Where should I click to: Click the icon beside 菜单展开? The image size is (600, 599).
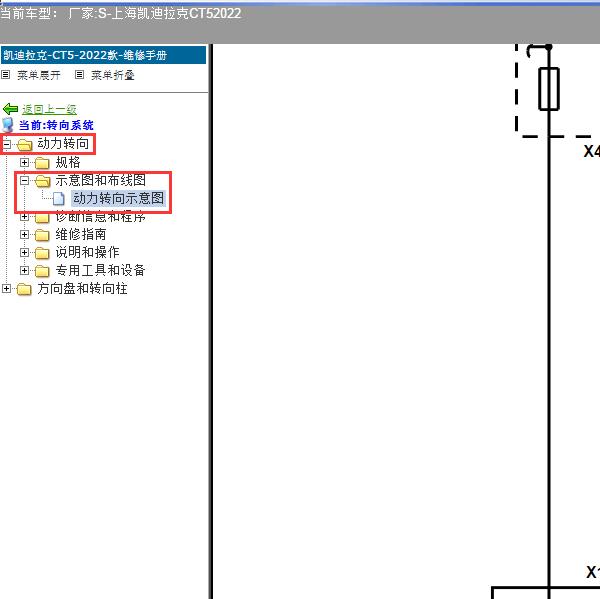5,75
